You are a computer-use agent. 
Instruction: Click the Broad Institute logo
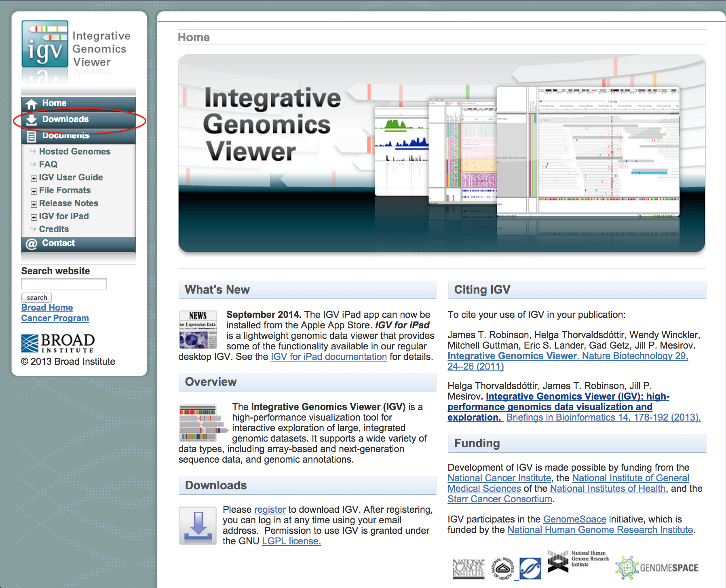(x=58, y=343)
